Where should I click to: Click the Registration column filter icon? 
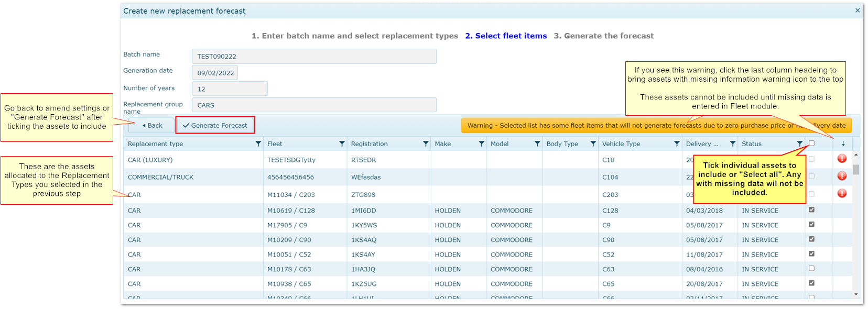tap(426, 144)
